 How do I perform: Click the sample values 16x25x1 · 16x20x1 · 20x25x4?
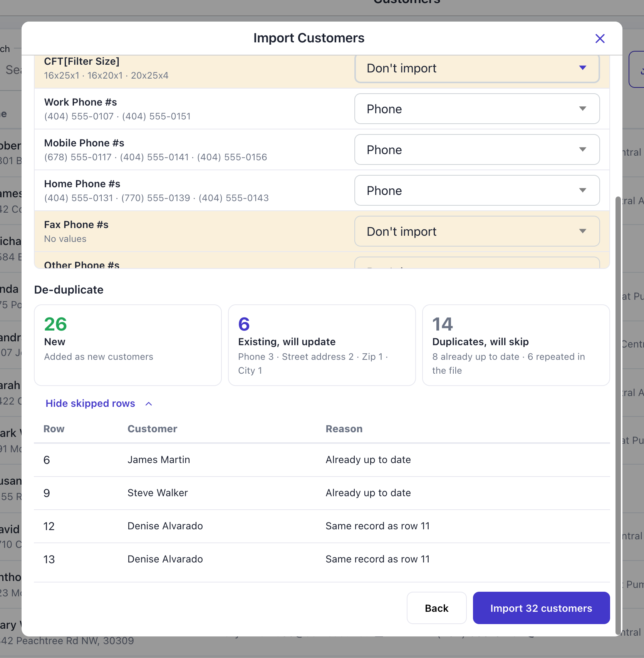[106, 76]
